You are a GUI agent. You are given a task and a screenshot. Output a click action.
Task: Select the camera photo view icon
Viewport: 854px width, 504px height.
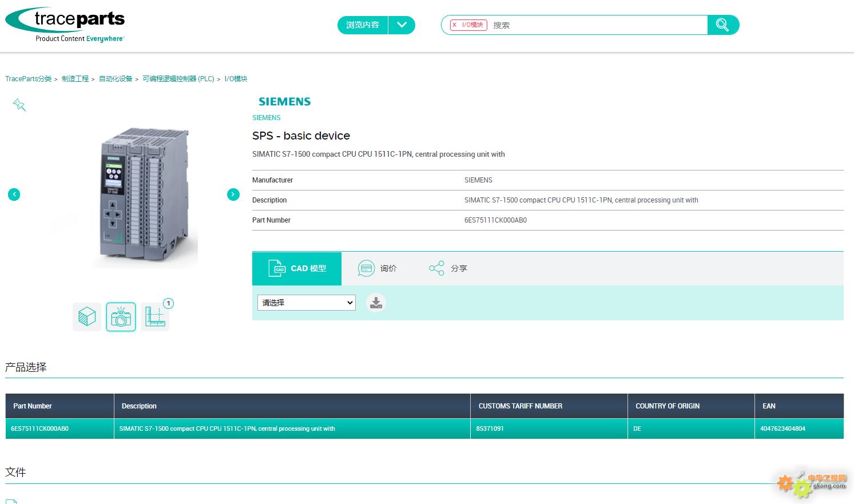121,317
